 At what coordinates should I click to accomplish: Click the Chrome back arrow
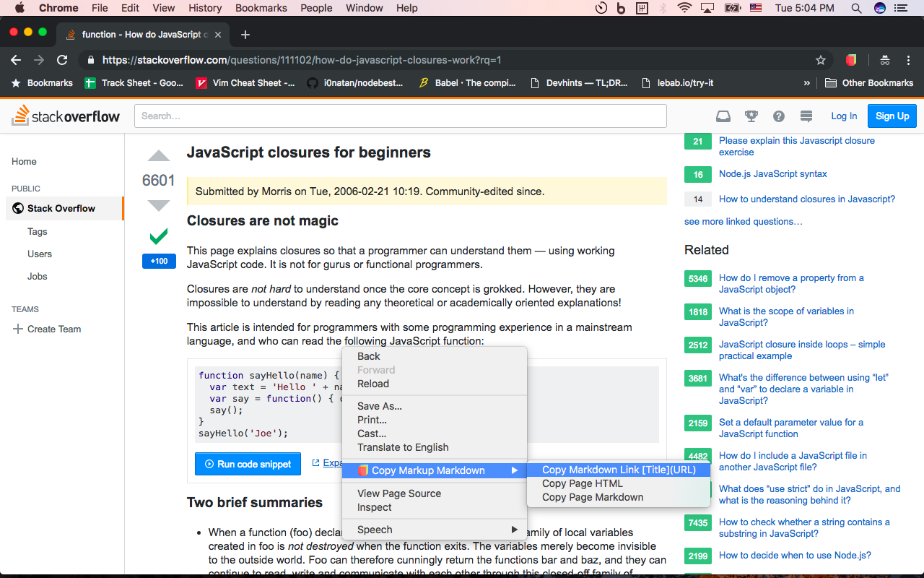16,61
